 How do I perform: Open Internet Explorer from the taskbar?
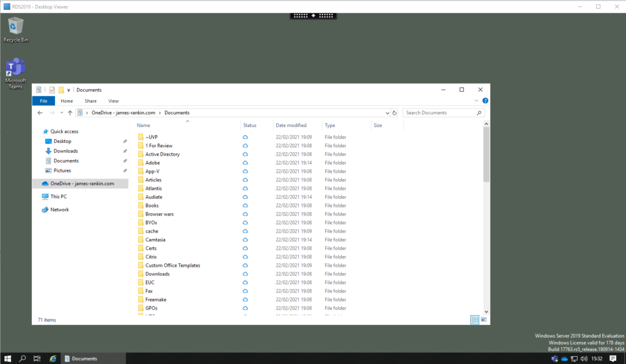pyautogui.click(x=53, y=359)
